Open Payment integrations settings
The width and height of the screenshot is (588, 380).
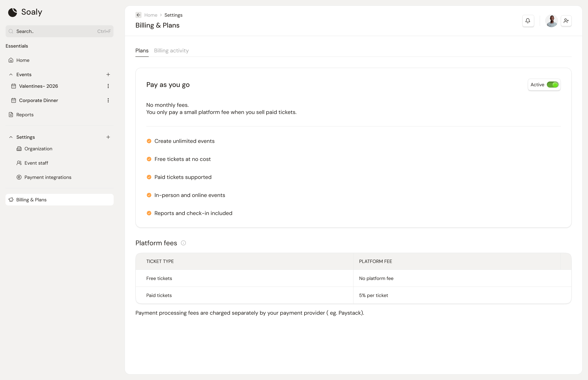pyautogui.click(x=48, y=177)
